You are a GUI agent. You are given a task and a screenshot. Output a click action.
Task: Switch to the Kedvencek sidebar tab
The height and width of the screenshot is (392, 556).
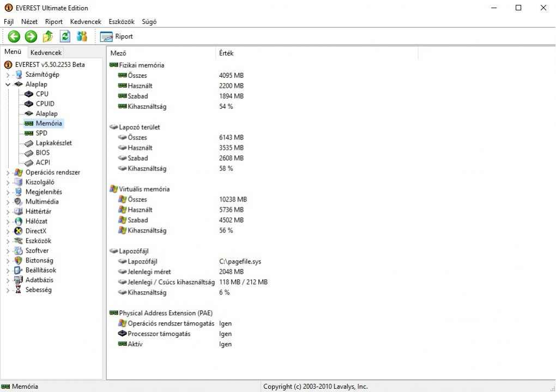coord(46,52)
